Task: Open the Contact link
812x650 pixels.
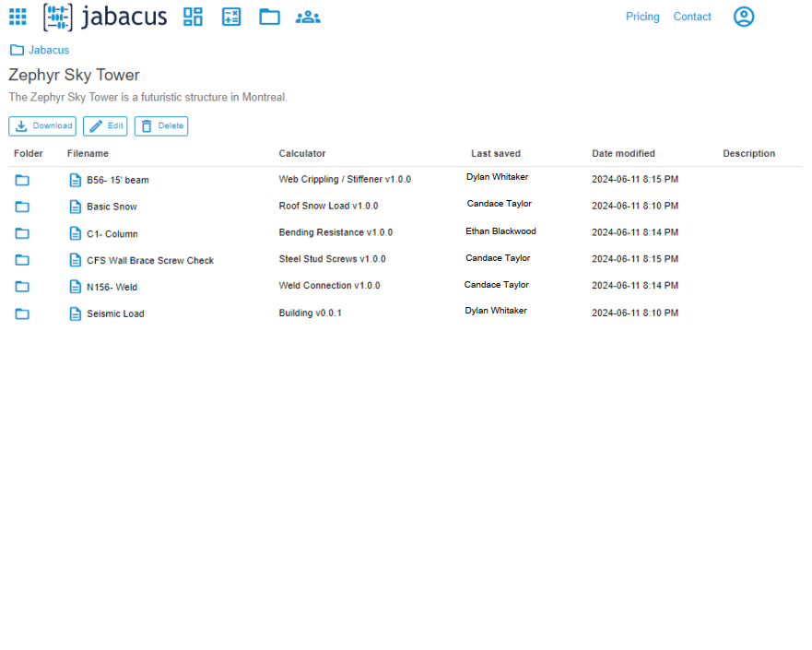Action: pyautogui.click(x=692, y=17)
